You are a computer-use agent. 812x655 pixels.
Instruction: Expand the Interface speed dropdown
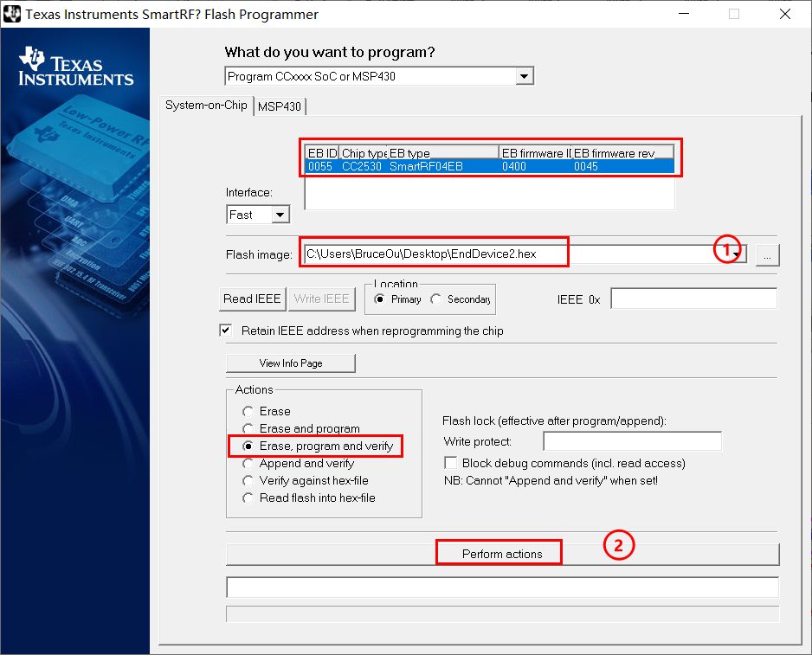point(280,215)
